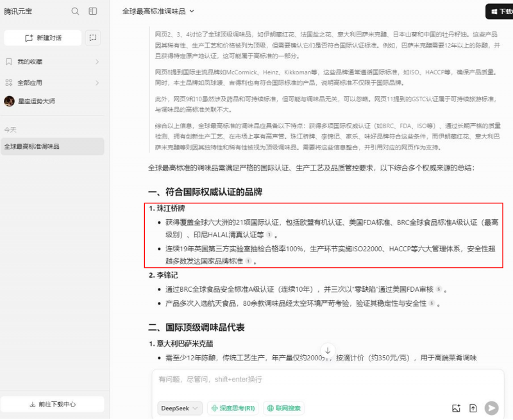Jump to bottom with down arrow button
The height and width of the screenshot is (420, 513).
click(x=328, y=351)
